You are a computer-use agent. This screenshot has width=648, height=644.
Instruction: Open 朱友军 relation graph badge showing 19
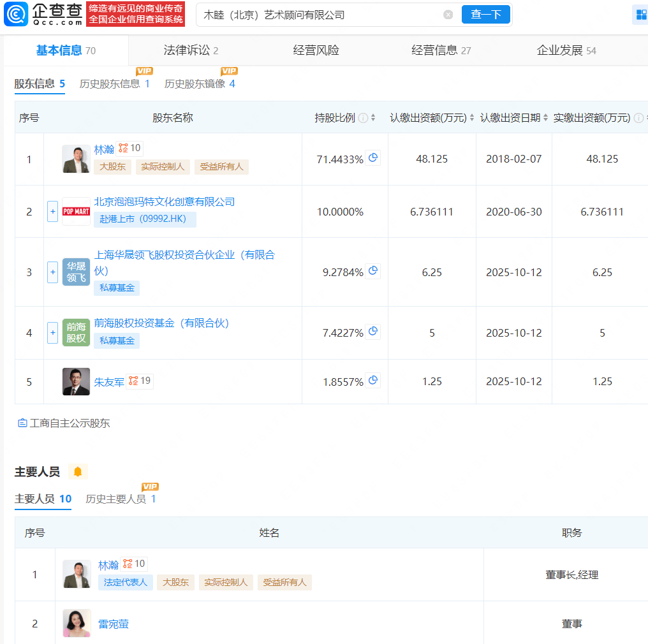pyautogui.click(x=139, y=381)
